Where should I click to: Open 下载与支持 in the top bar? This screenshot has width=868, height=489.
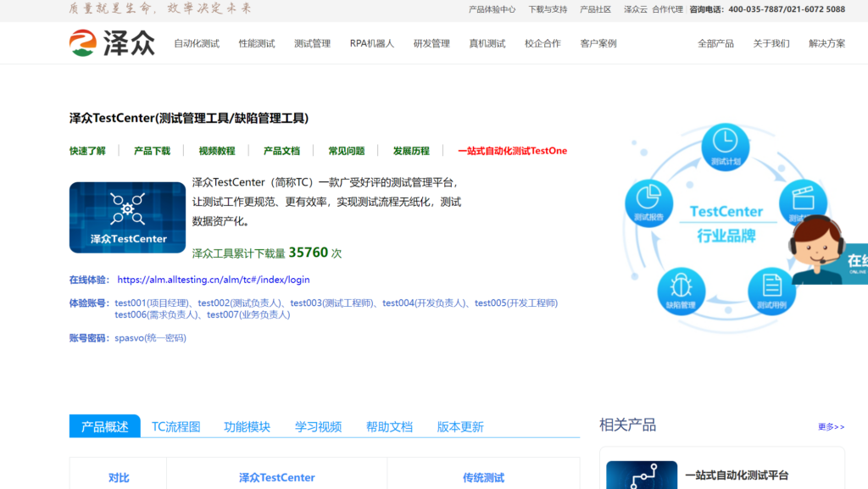548,9
